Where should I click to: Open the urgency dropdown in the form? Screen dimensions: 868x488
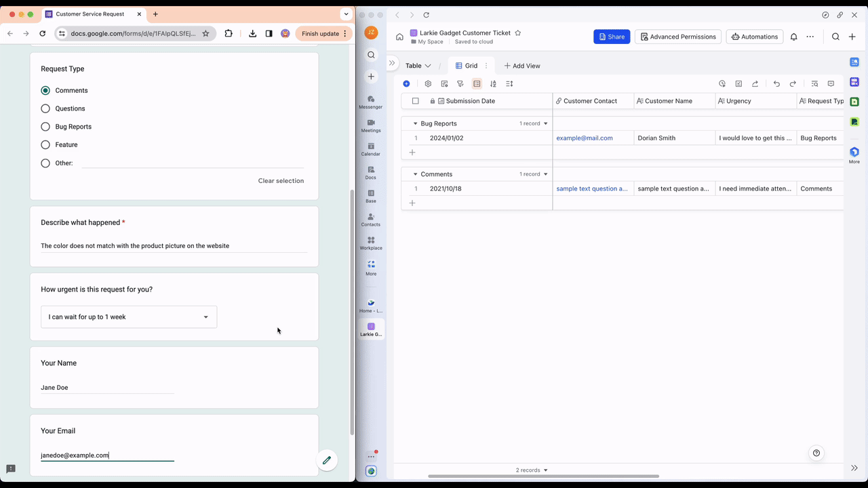(129, 317)
